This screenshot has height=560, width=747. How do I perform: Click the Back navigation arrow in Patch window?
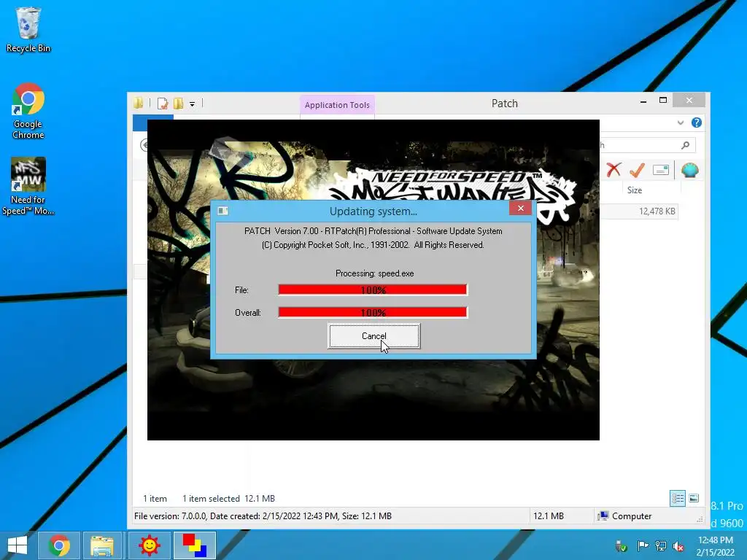click(144, 145)
